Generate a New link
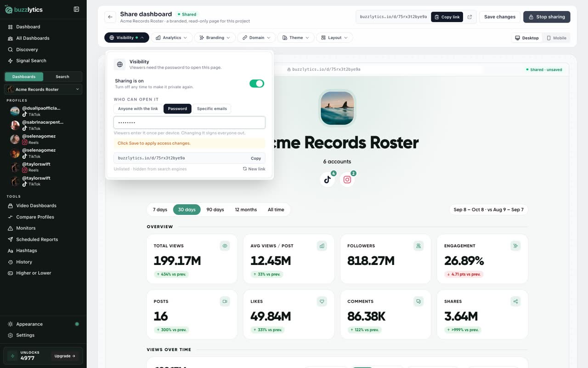The height and width of the screenshot is (368, 588). coord(254,169)
